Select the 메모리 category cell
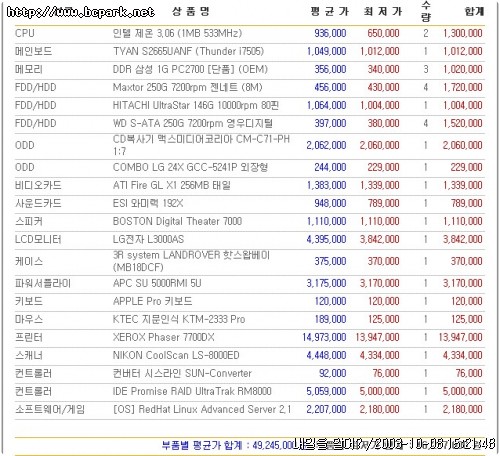Image resolution: width=500 pixels, height=456 pixels. 29,69
